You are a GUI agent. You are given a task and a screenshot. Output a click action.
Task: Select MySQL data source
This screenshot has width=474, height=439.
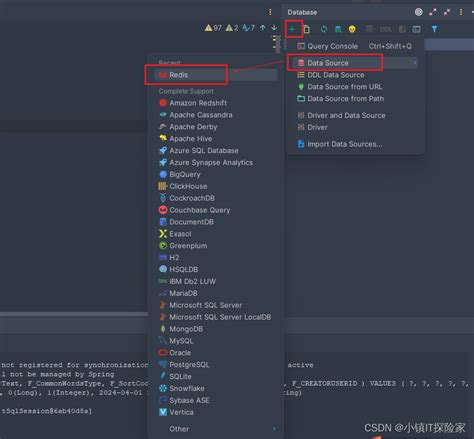pyautogui.click(x=216, y=341)
